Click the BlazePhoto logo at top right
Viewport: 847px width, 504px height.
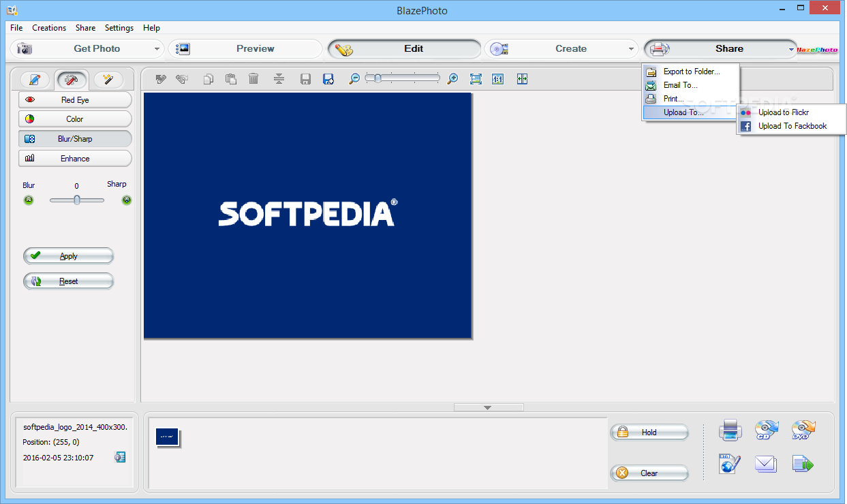tap(816, 50)
